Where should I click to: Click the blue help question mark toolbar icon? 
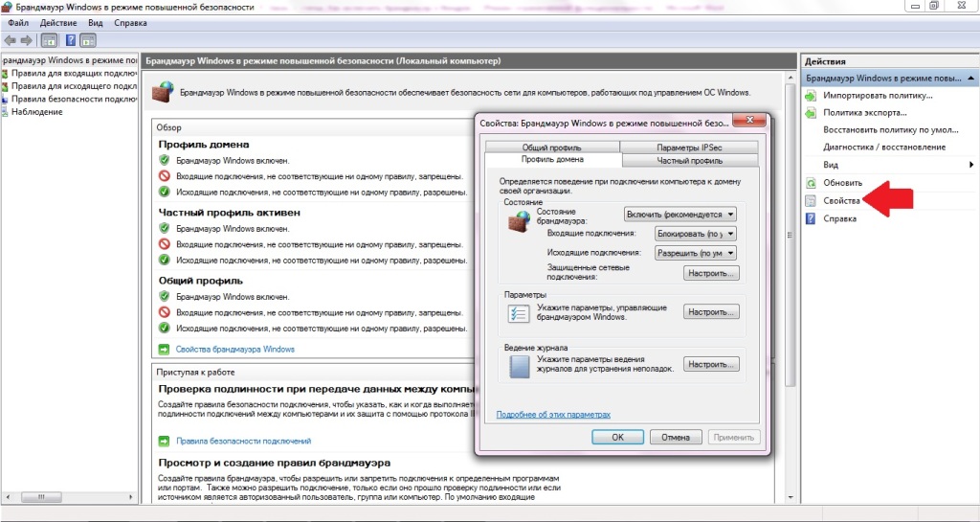coord(71,40)
